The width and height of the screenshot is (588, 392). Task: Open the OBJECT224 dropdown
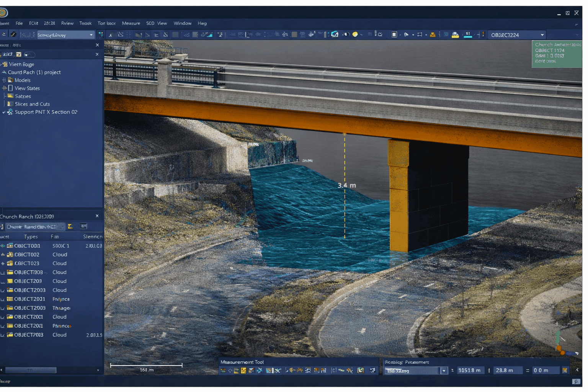click(x=542, y=35)
